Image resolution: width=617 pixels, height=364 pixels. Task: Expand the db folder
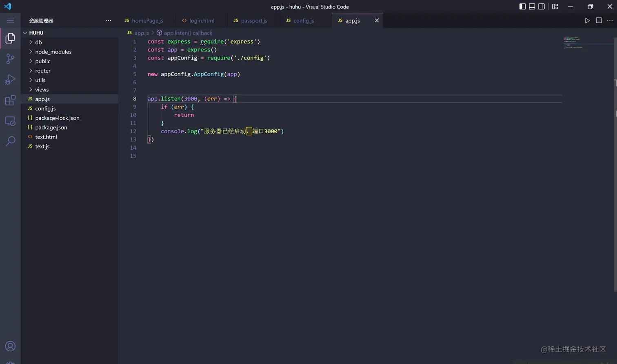click(x=69, y=42)
